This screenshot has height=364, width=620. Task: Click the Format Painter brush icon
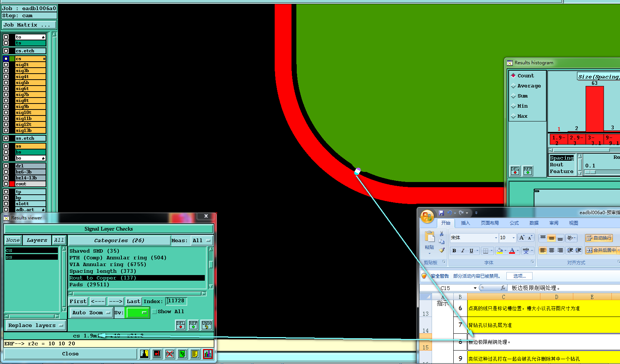(442, 250)
